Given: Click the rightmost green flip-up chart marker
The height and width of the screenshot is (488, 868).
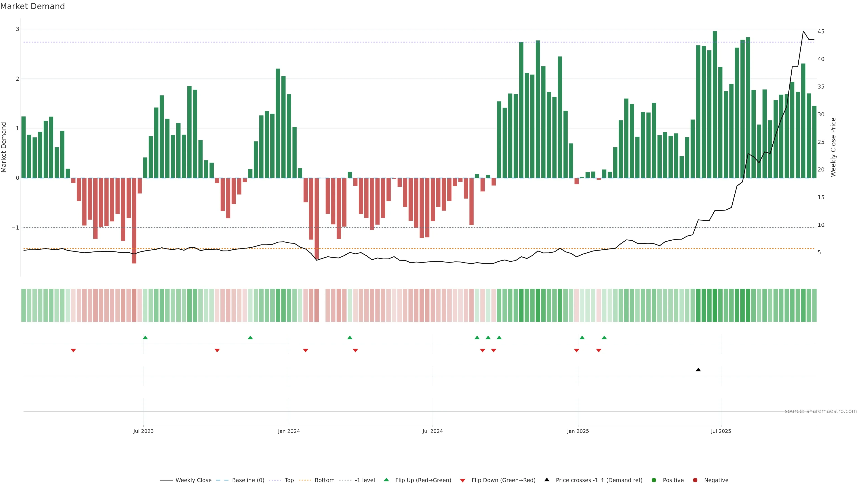Looking at the screenshot, I should click(x=604, y=338).
